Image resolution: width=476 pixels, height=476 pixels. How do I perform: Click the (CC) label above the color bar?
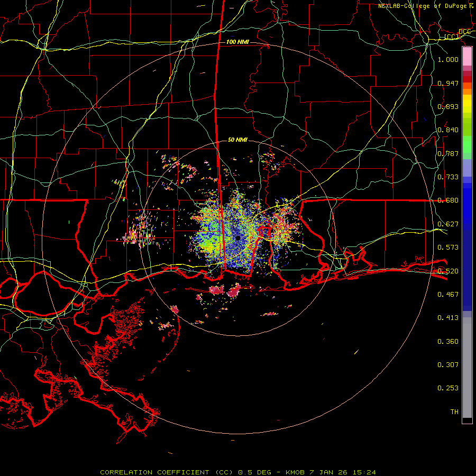pos(452,37)
